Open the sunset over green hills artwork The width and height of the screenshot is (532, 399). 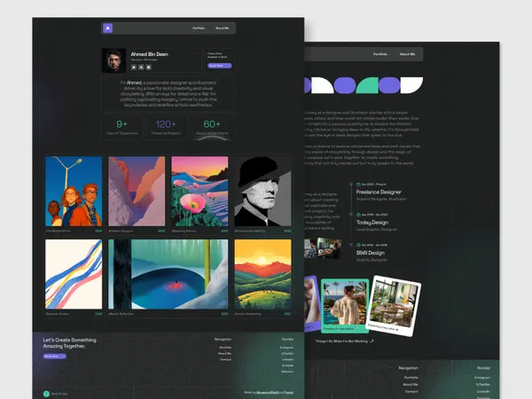pyautogui.click(x=262, y=274)
